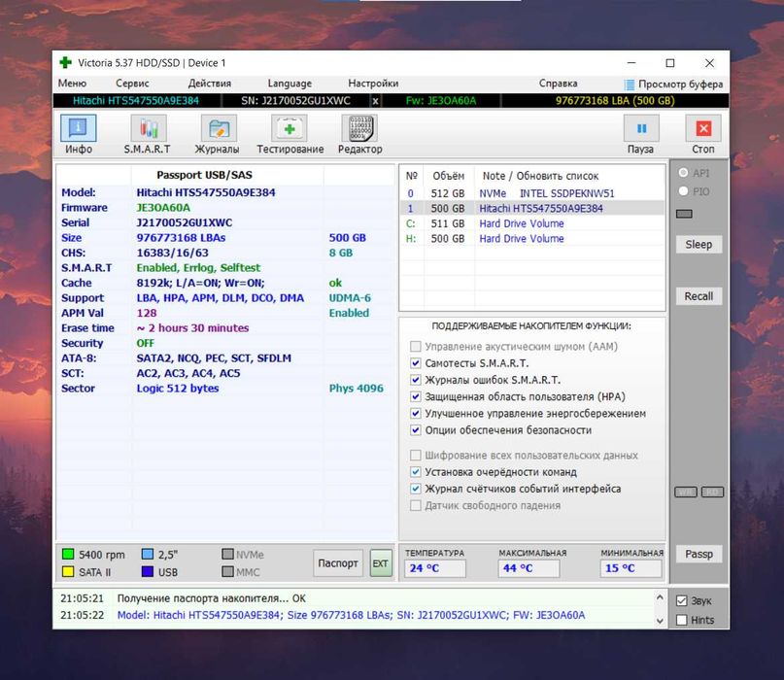
Task: Open the Меню menu
Action: (72, 84)
